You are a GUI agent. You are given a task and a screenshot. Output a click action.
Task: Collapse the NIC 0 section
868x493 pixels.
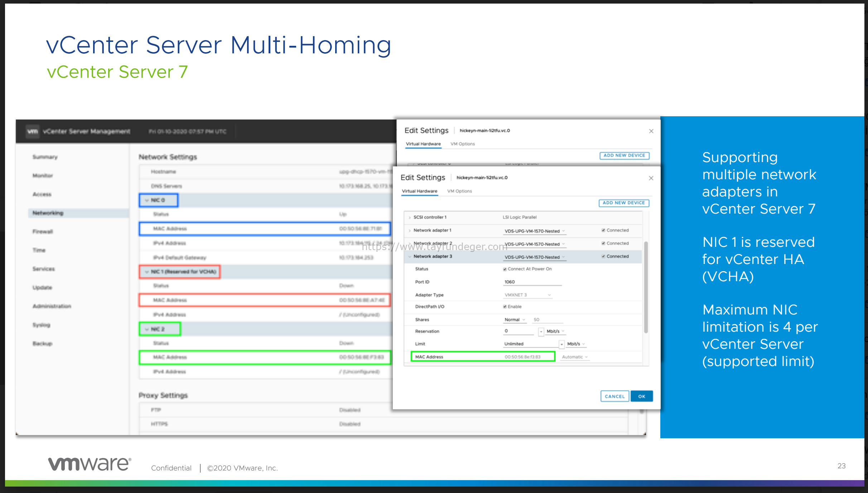(x=147, y=200)
